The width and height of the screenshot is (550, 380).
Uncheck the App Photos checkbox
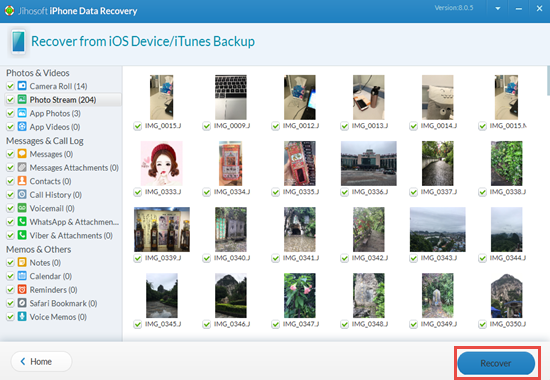pyautogui.click(x=10, y=113)
